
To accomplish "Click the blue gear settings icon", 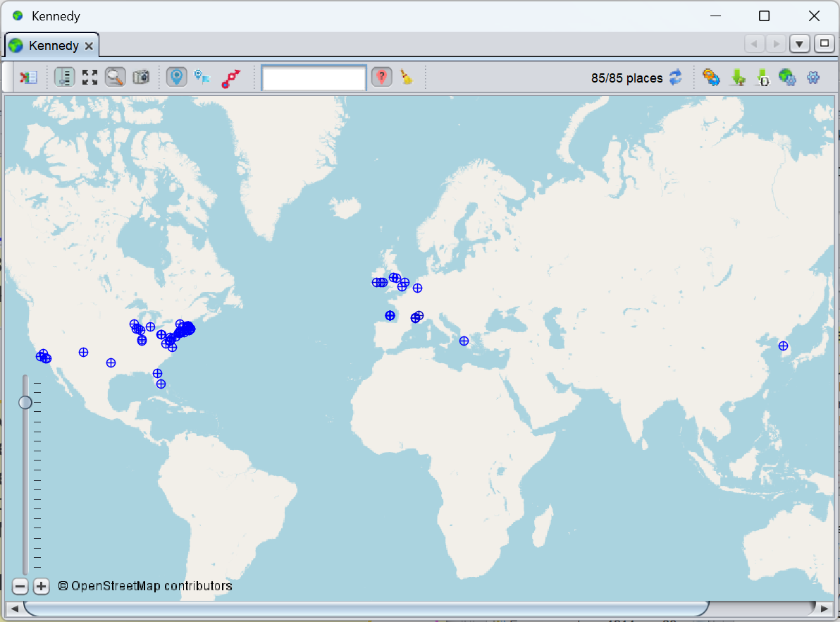I will pos(813,78).
